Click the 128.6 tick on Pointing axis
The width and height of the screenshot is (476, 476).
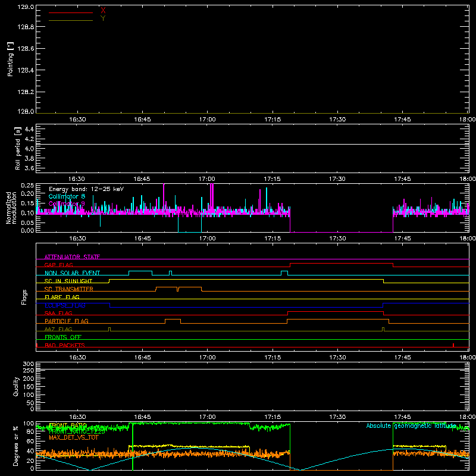click(26, 48)
